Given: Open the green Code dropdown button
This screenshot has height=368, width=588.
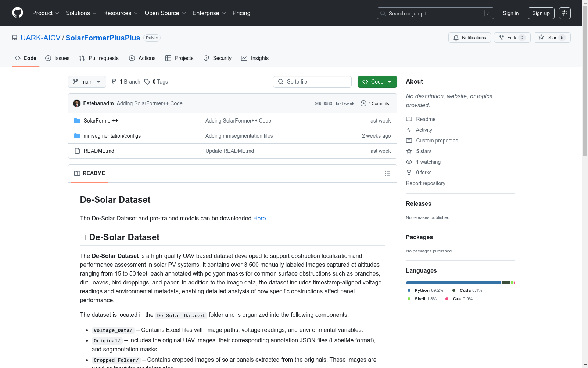Looking at the screenshot, I should (x=377, y=82).
